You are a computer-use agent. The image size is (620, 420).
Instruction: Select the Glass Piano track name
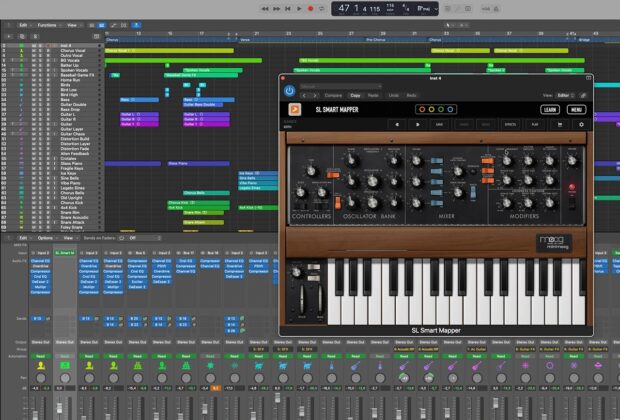(72, 163)
